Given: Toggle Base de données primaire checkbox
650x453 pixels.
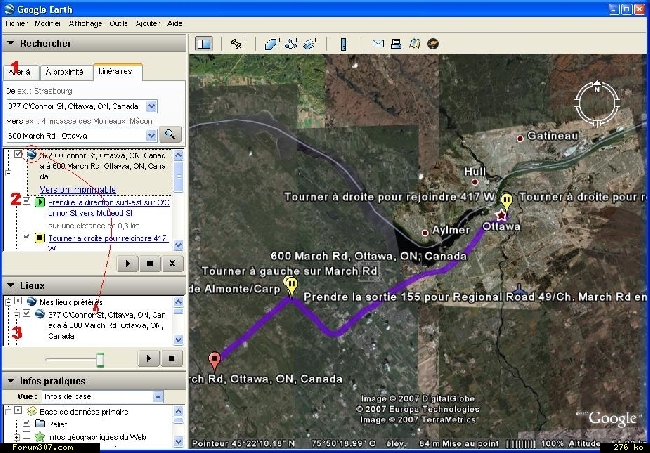Looking at the screenshot, I should [x=18, y=411].
